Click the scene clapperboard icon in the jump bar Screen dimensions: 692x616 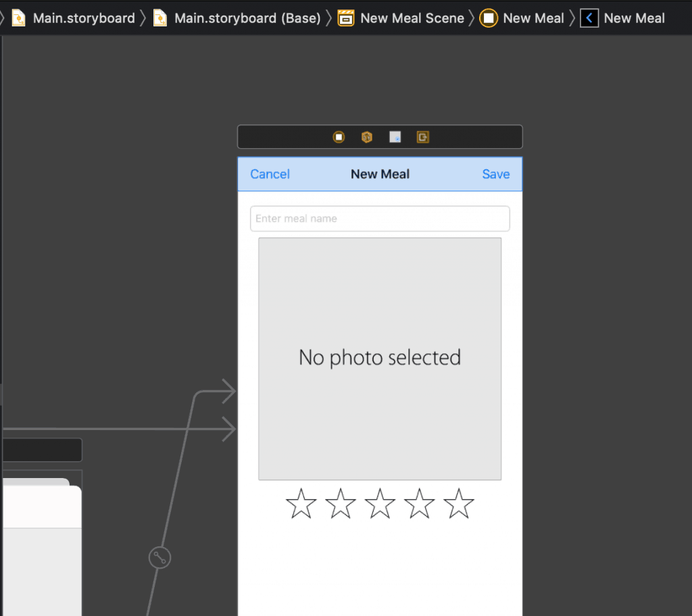(346, 18)
